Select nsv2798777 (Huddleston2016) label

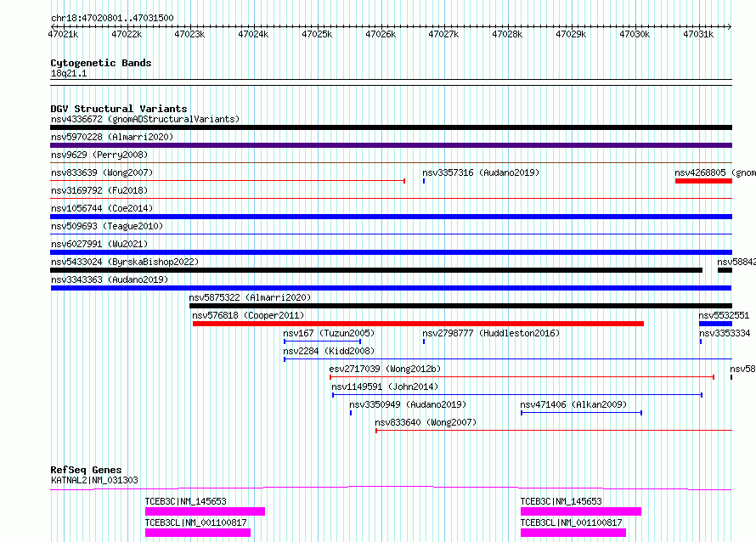491,333
